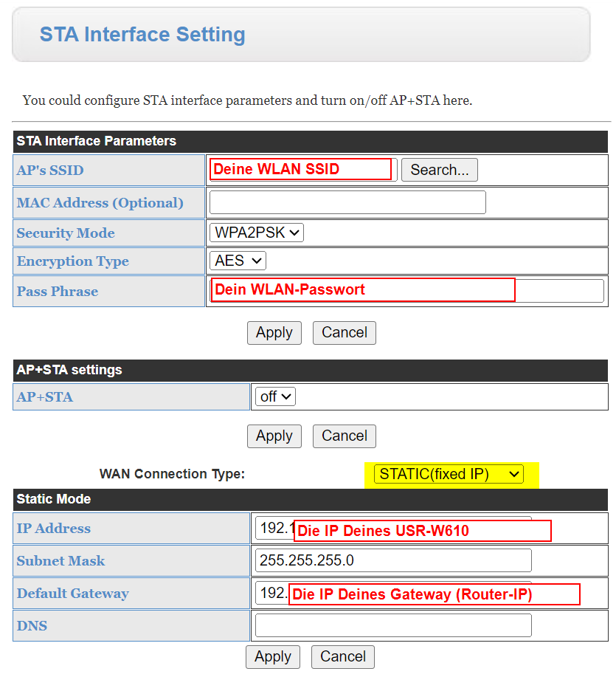The width and height of the screenshot is (616, 677).
Task: Open the AP+STA off dropdown
Action: tap(275, 396)
